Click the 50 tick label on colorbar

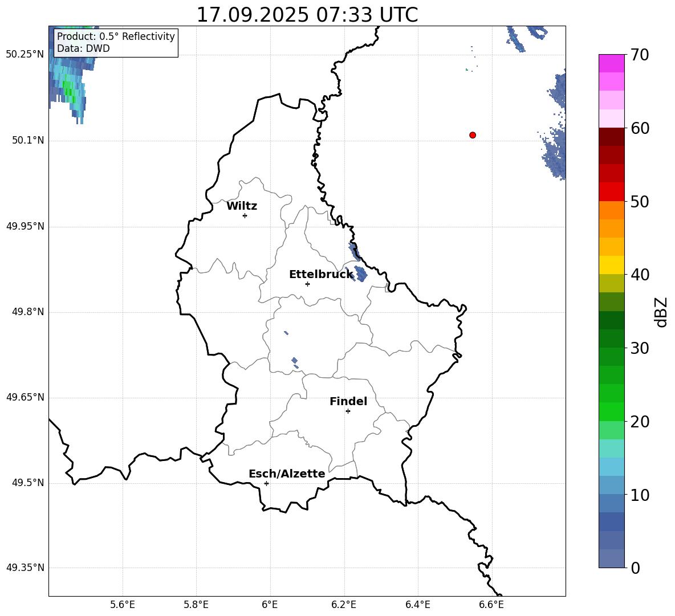click(640, 201)
